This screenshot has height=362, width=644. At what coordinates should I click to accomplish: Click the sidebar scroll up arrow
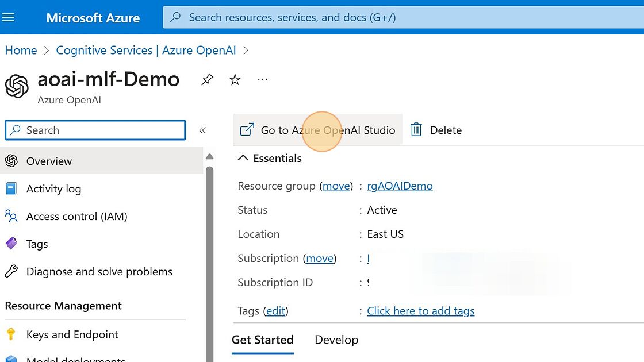click(x=209, y=156)
